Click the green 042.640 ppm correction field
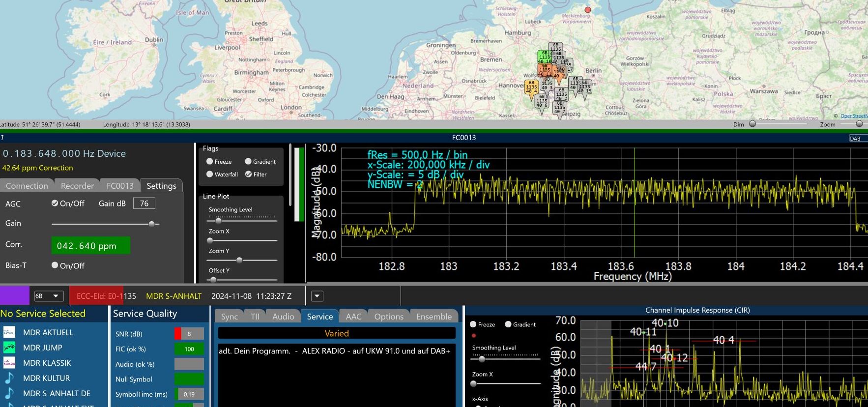 90,246
